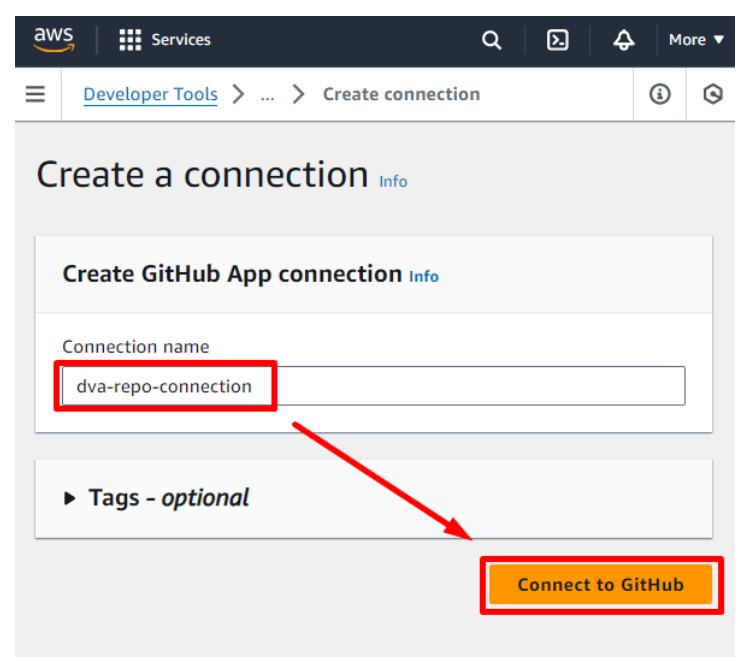Expand the Tags optional section
741x671 pixels.
156,498
